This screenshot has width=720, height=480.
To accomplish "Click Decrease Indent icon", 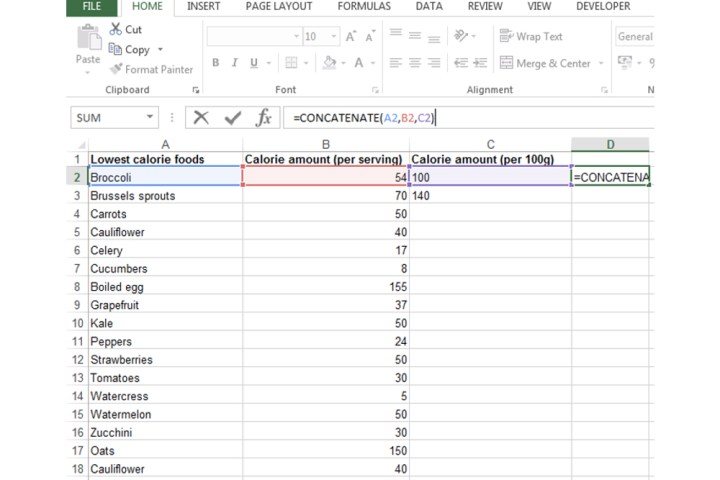I will tap(461, 62).
